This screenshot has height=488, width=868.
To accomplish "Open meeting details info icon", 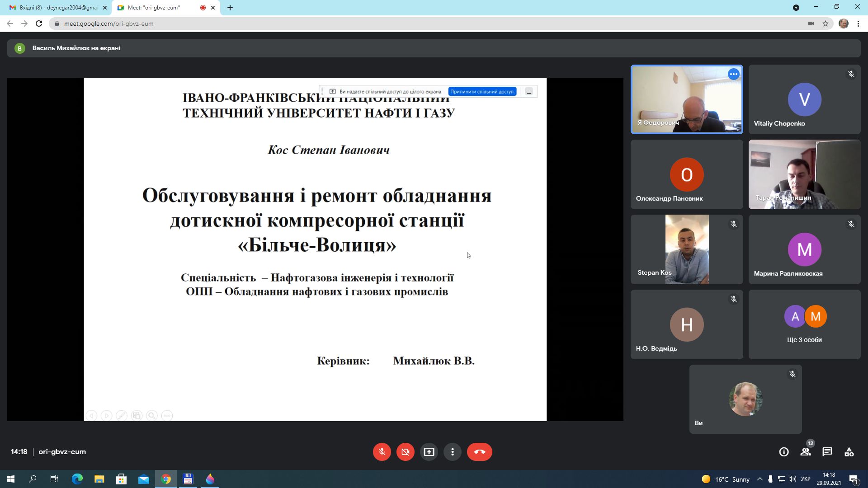I will 783,452.
